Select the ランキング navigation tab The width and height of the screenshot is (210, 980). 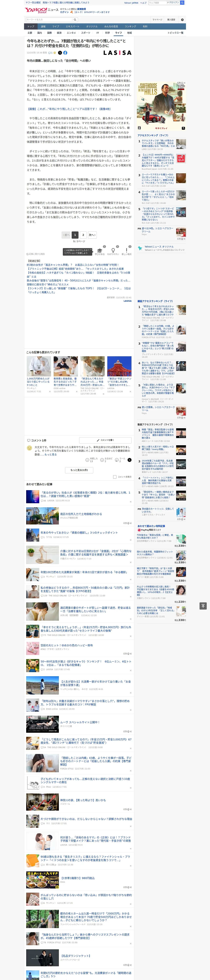click(130, 27)
